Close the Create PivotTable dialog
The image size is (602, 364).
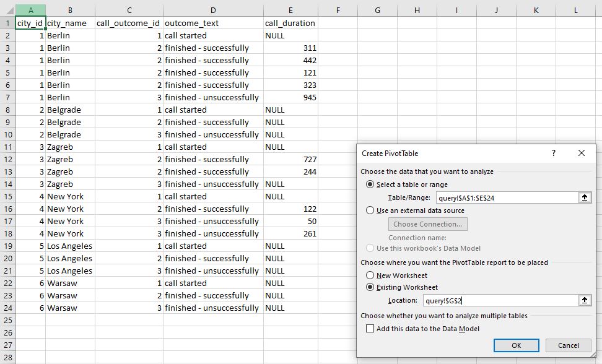click(581, 154)
